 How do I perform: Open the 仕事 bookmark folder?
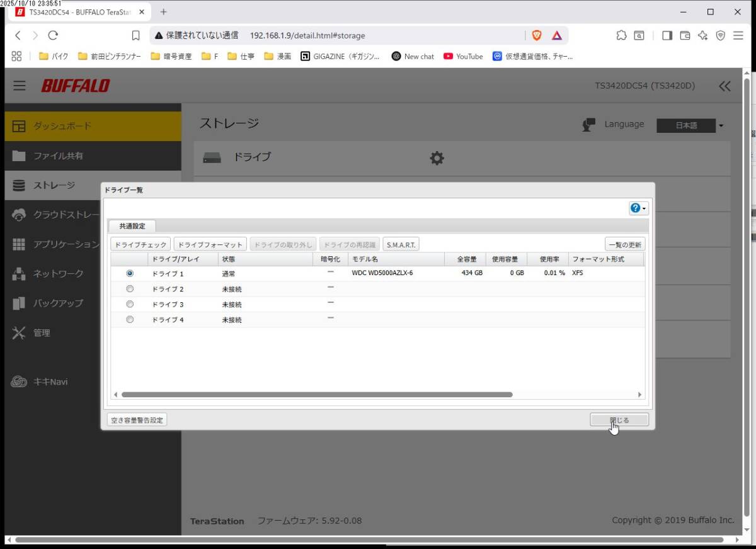click(x=241, y=56)
